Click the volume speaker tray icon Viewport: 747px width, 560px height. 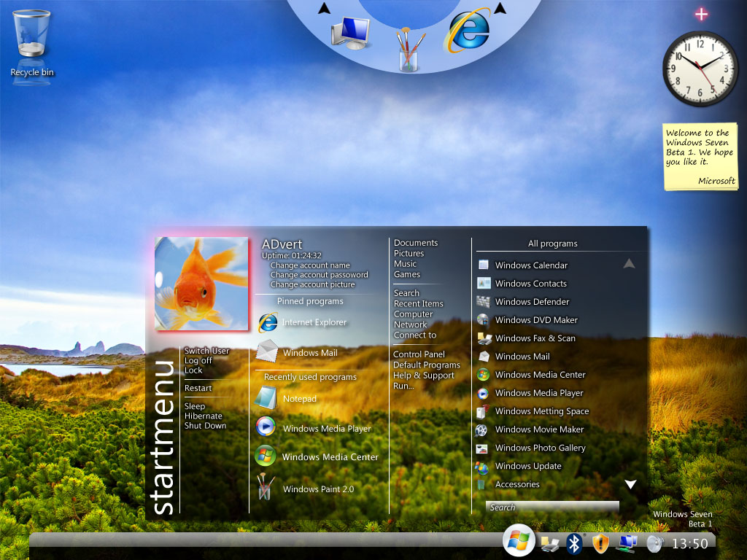pos(654,543)
